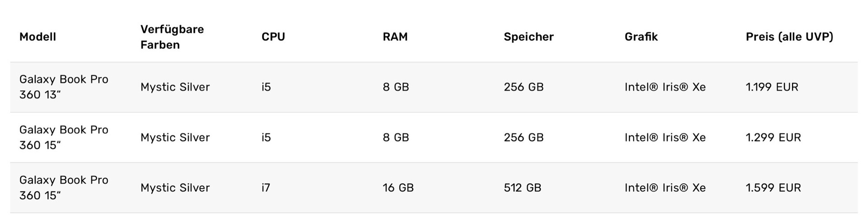The width and height of the screenshot is (868, 224).
Task: Click the Verfügbare Farben column header
Action: 172,37
